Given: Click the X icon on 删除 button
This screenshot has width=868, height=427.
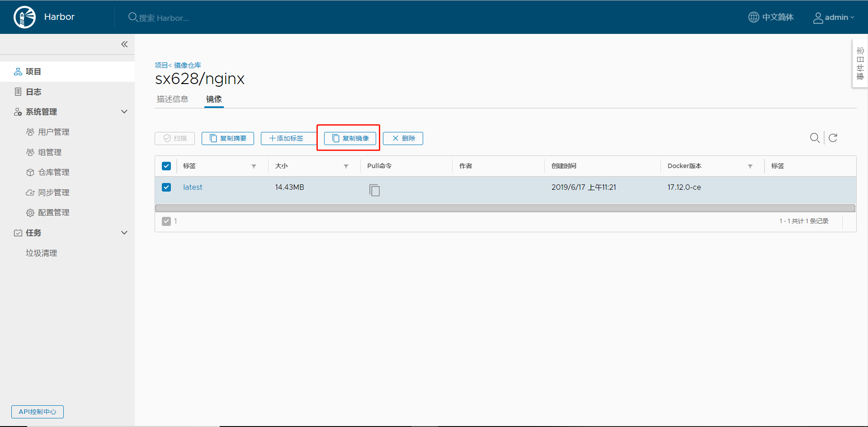Looking at the screenshot, I should click(396, 138).
